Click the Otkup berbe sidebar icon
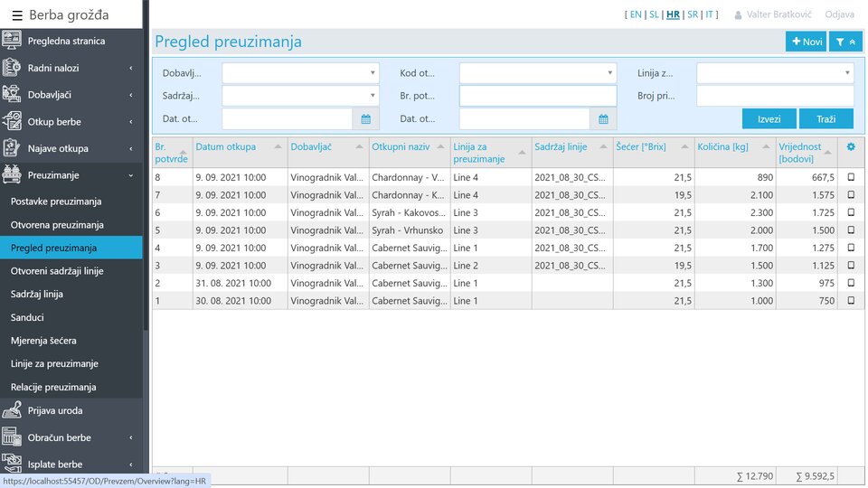The height and width of the screenshot is (488, 868). pyautogui.click(x=12, y=121)
